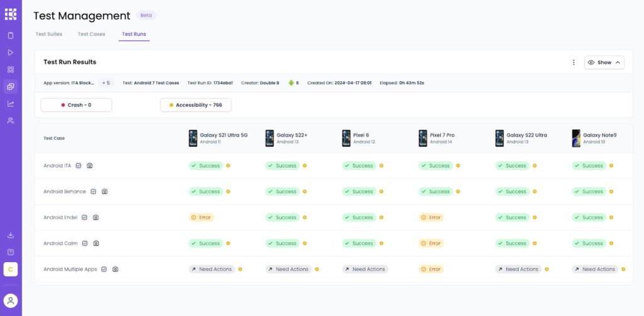Open the help question mark icon
This screenshot has height=316, width=644.
(x=11, y=252)
